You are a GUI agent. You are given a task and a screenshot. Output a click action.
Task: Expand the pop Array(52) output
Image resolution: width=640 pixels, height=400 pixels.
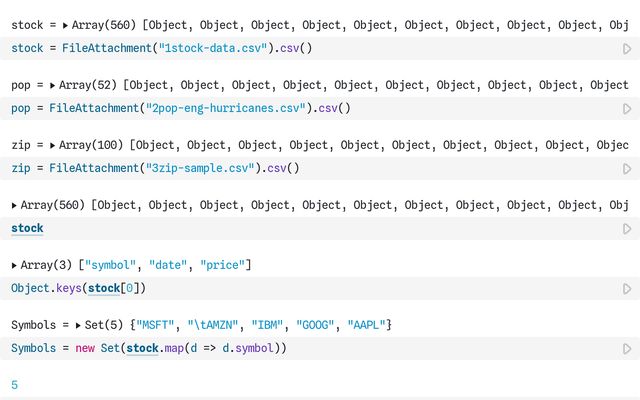click(x=54, y=86)
